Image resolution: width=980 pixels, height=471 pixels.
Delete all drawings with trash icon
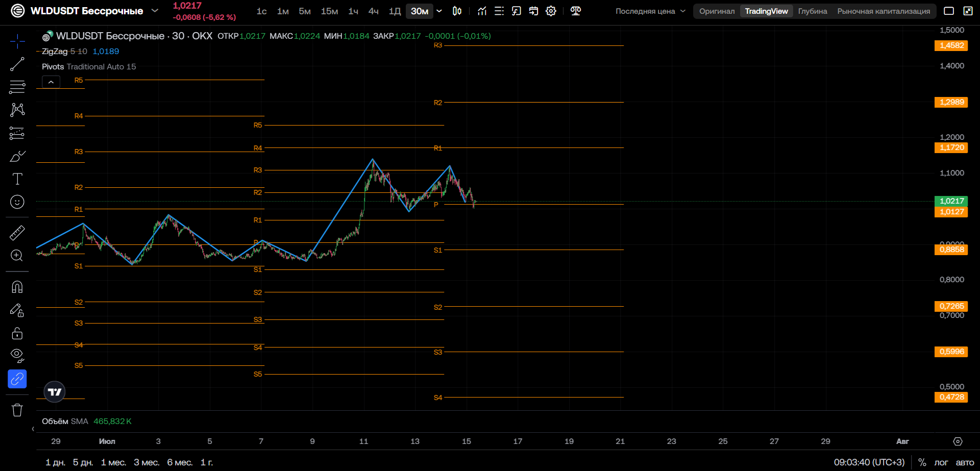click(17, 410)
